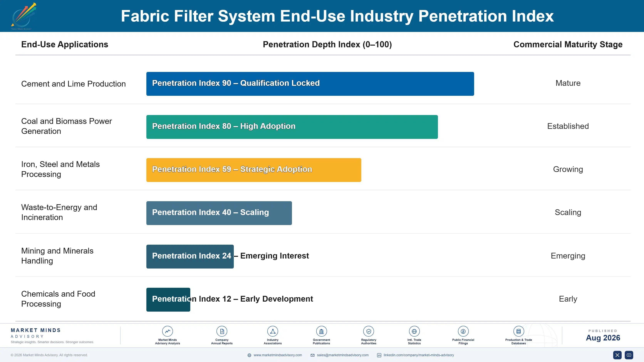Click the 'Early' maturity stage text
Image resolution: width=644 pixels, height=362 pixels.
tap(568, 299)
